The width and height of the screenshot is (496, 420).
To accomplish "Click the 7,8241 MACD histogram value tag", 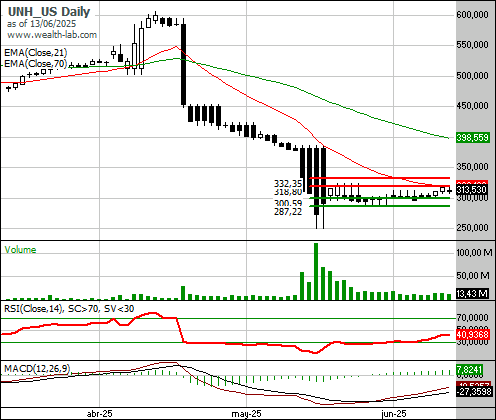I will pyautogui.click(x=470, y=370).
